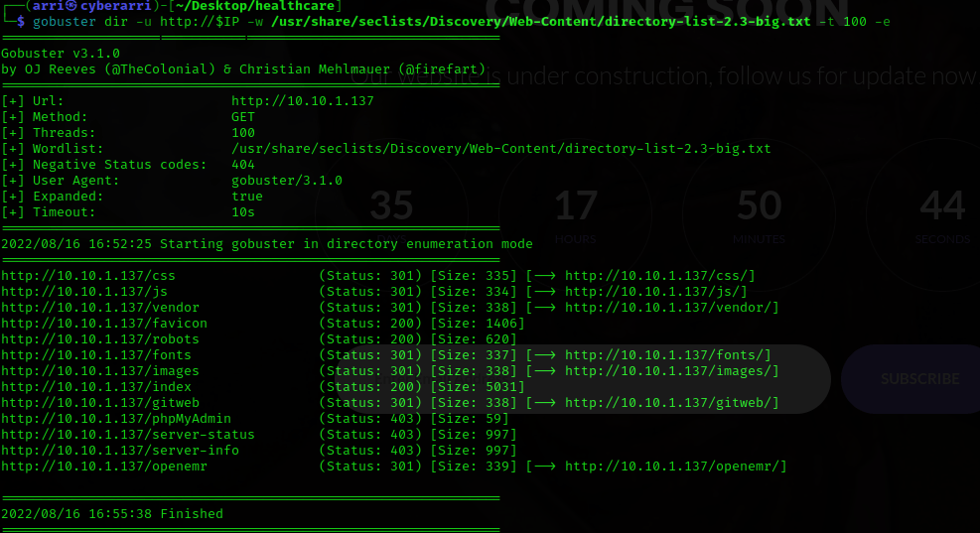Open the redirect link to /fonts/
This screenshot has height=533, width=980.
click(667, 355)
